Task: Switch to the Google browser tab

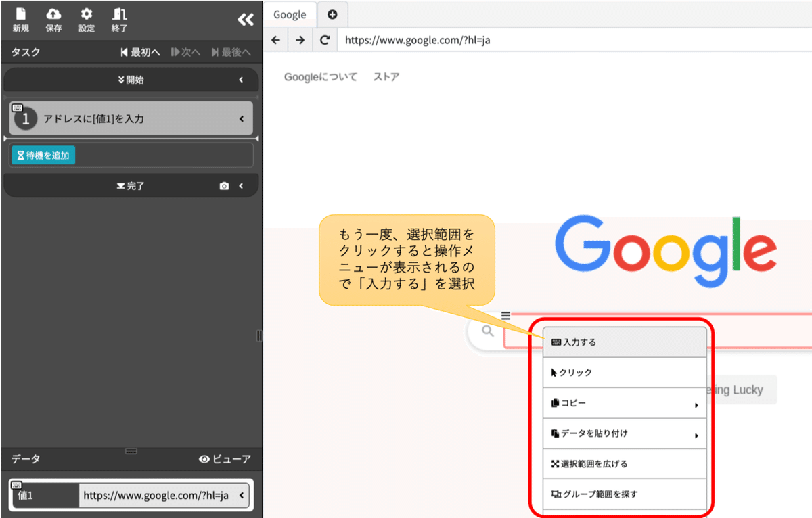Action: pos(290,14)
